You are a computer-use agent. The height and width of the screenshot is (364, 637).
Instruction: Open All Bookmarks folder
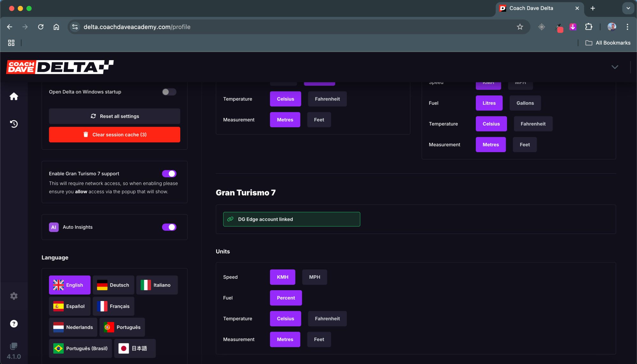[x=608, y=43]
